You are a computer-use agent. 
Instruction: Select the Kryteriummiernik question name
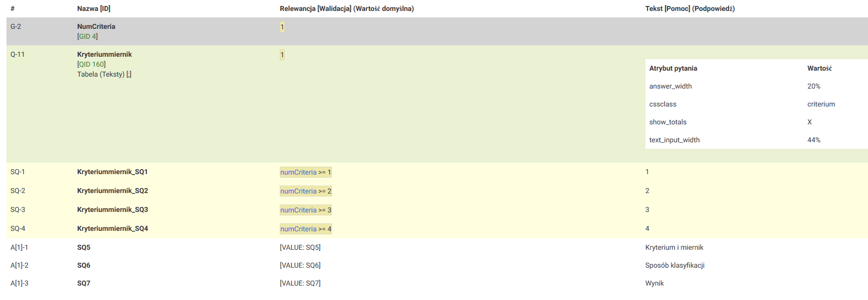tap(105, 54)
